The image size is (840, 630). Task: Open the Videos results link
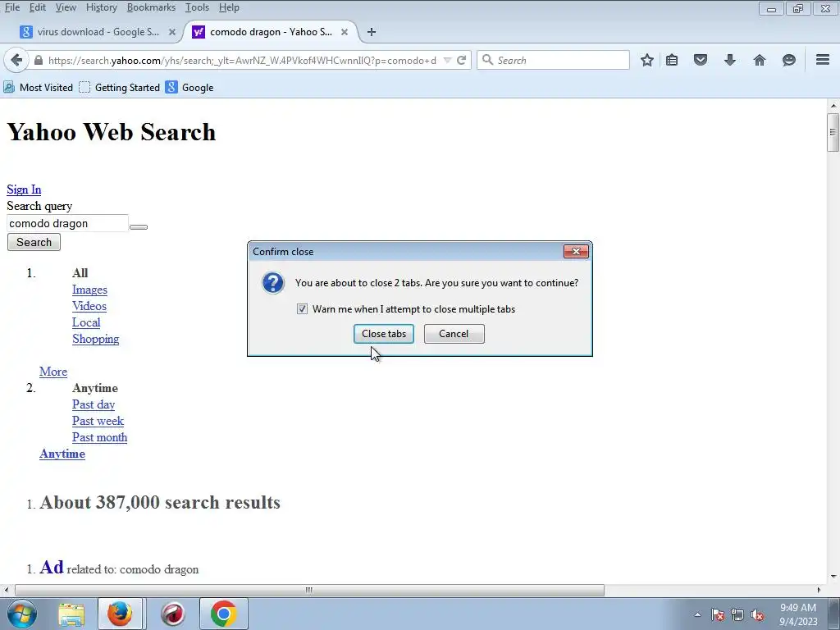[x=89, y=306]
